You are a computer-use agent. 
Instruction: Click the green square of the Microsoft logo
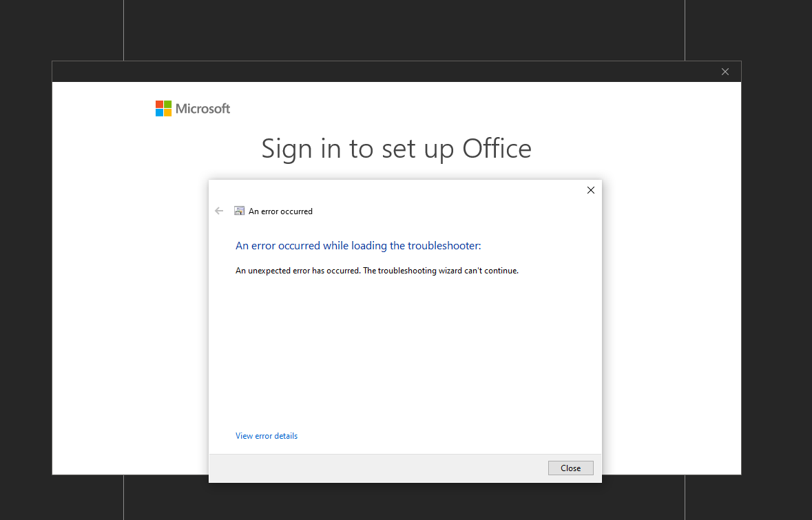pos(167,104)
